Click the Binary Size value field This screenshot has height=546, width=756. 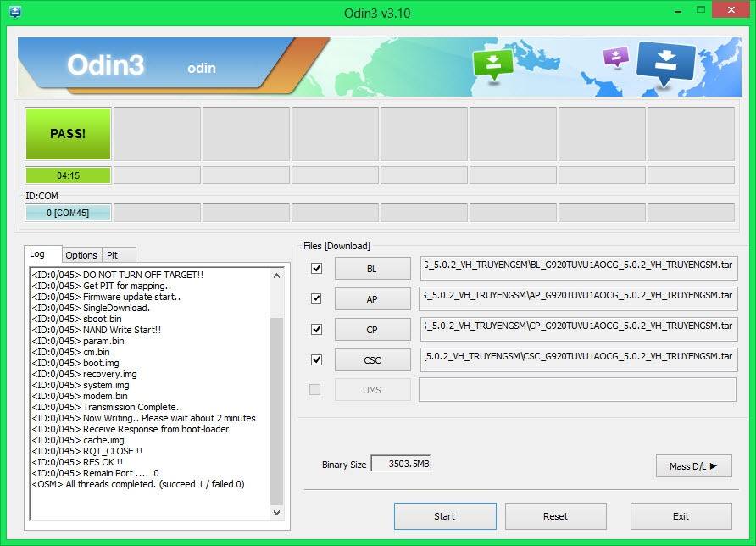click(400, 464)
